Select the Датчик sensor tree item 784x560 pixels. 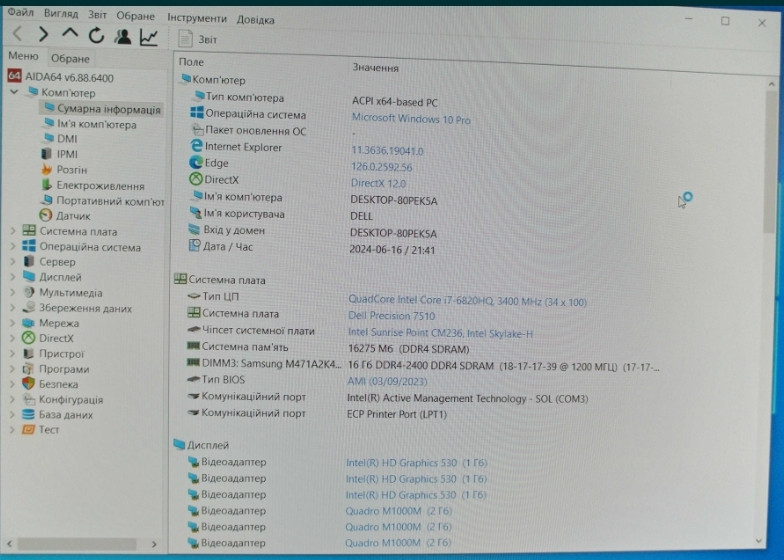tap(65, 216)
